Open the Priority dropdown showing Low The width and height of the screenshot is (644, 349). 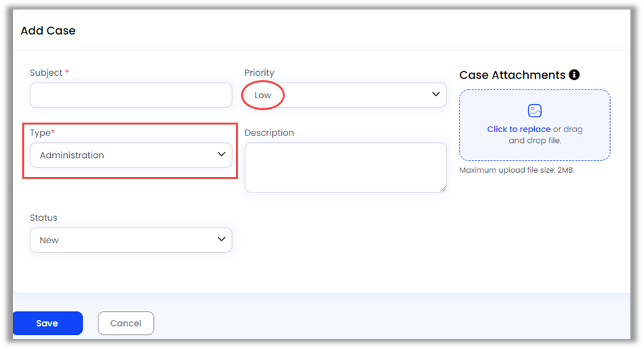pyautogui.click(x=345, y=95)
